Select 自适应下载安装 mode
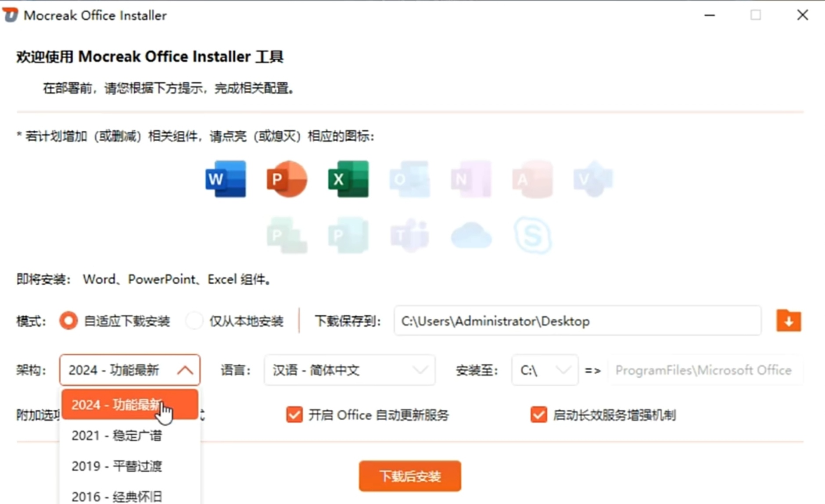 [x=68, y=321]
